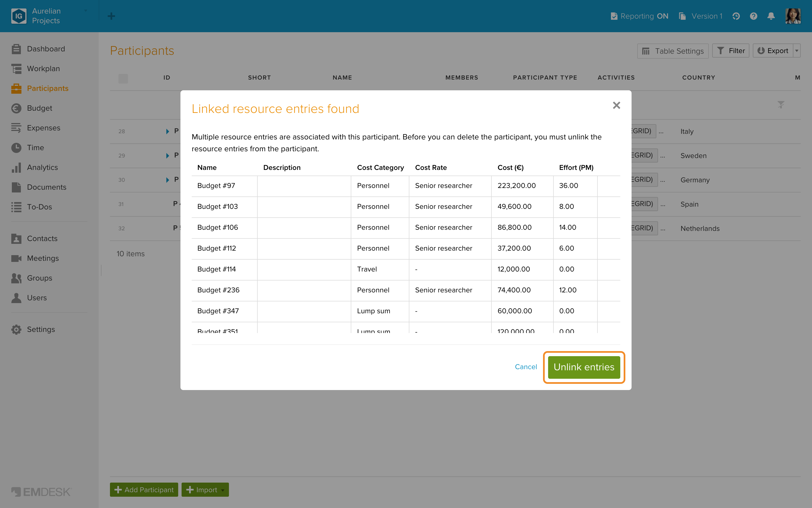Open Version 1 selector
This screenshot has width=812, height=508.
(700, 16)
